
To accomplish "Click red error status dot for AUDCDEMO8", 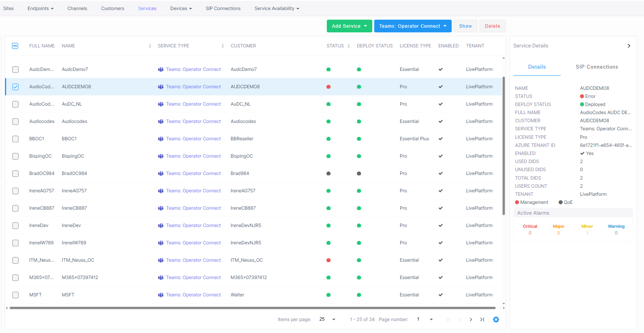I will pyautogui.click(x=328, y=87).
